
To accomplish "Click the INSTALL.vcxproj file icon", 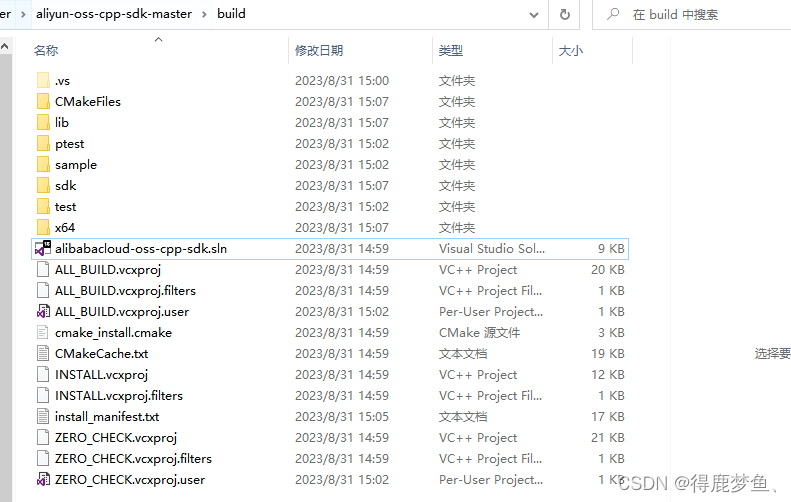I will coord(43,375).
